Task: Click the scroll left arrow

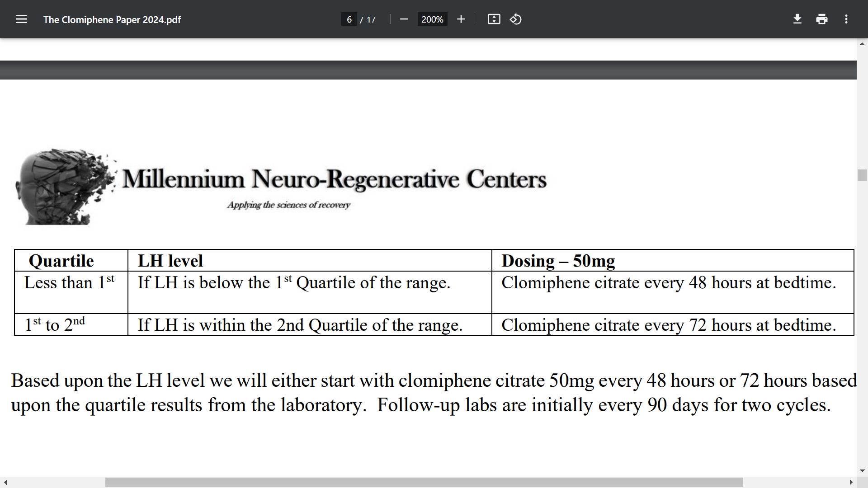Action: click(5, 483)
